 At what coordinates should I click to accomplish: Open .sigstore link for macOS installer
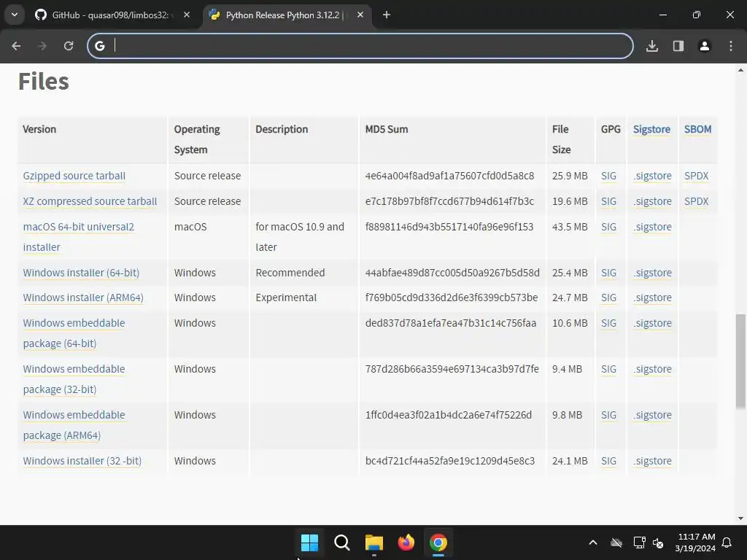pos(653,227)
